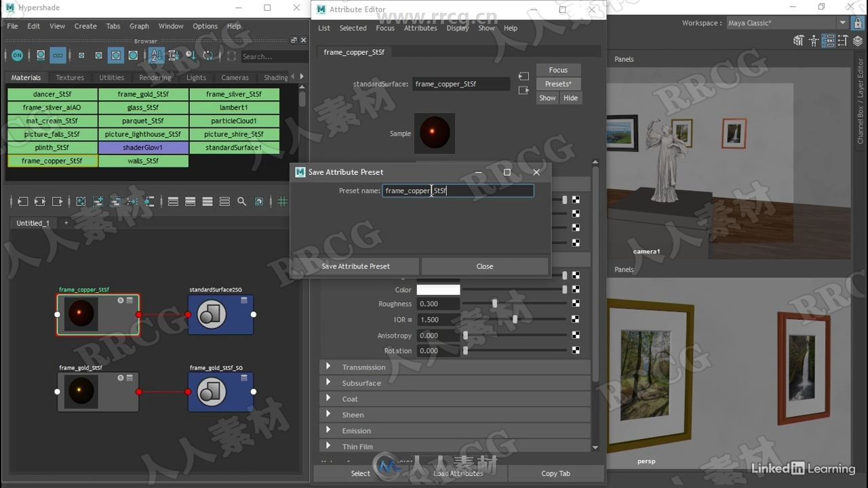The image size is (868, 488).
Task: Open the Tabs menu in Hypershade
Action: pos(113,26)
